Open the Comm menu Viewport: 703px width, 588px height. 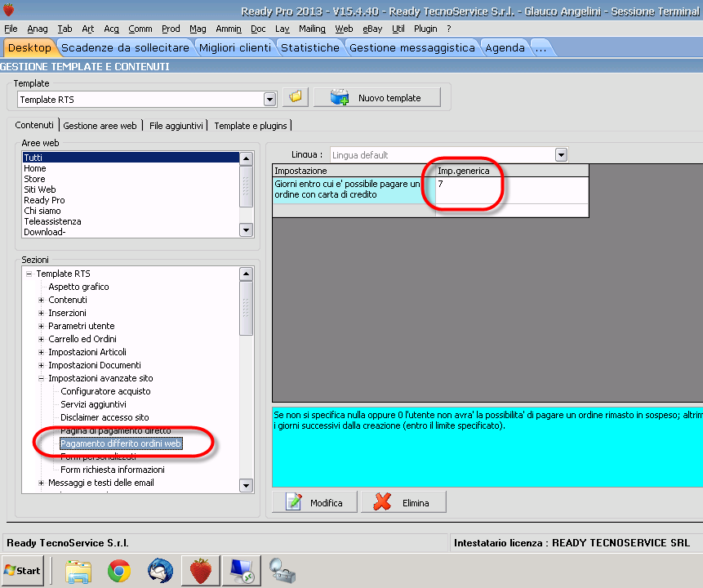click(140, 29)
